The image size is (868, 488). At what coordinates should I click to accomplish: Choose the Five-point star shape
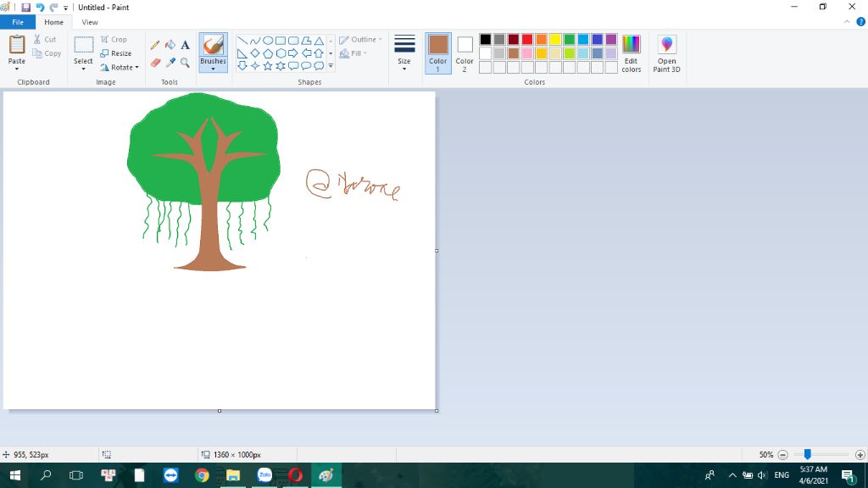click(x=268, y=66)
